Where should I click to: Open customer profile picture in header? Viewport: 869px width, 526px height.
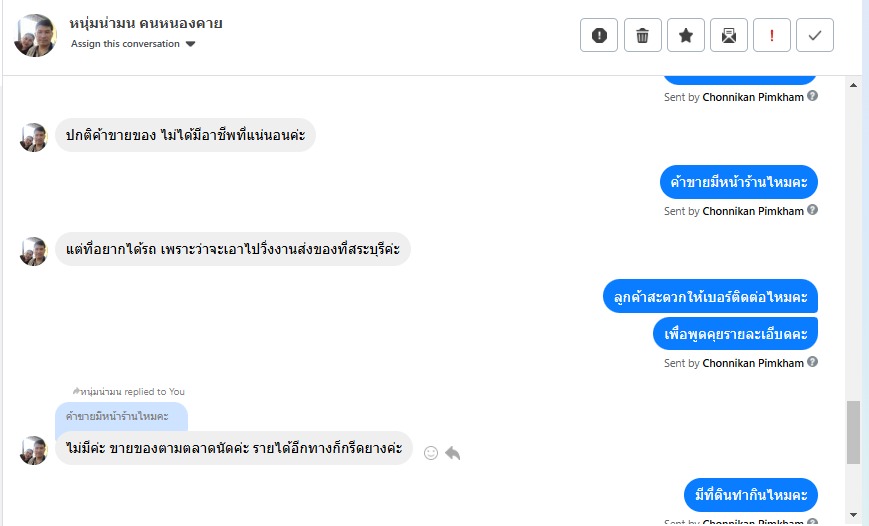(35, 36)
